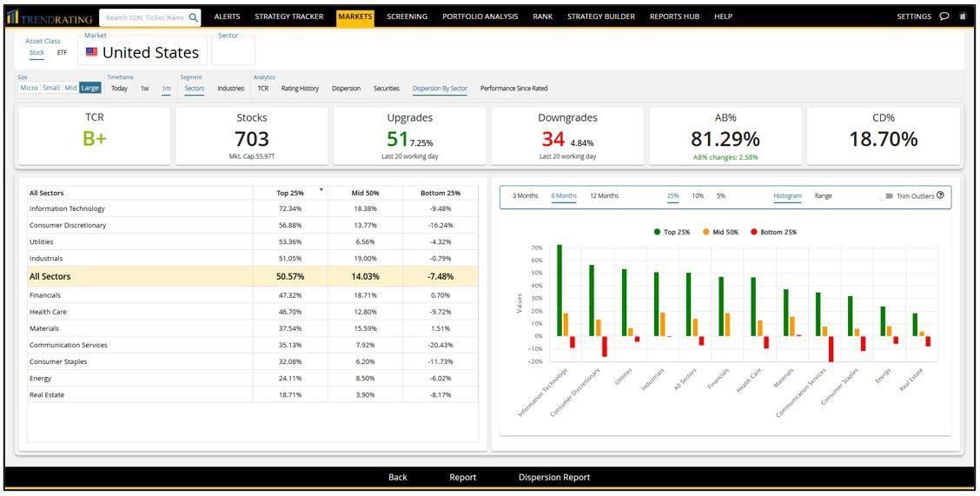Click the Back button

click(x=398, y=477)
